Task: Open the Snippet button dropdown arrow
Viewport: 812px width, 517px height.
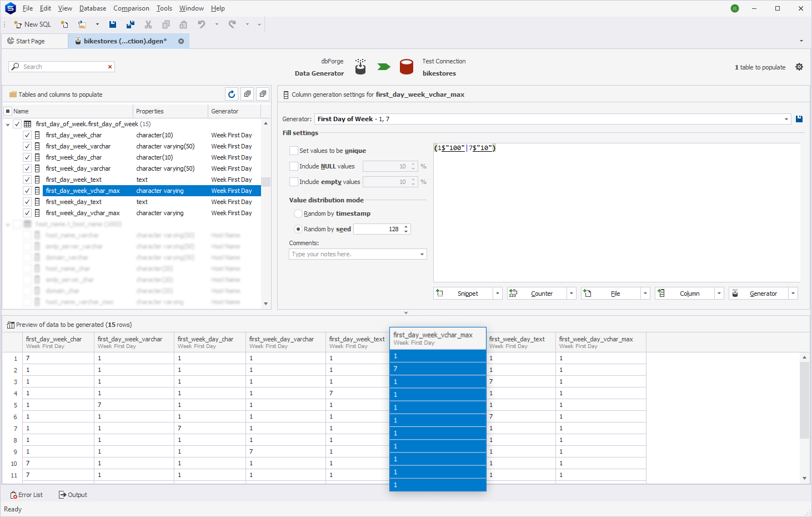Action: (498, 294)
